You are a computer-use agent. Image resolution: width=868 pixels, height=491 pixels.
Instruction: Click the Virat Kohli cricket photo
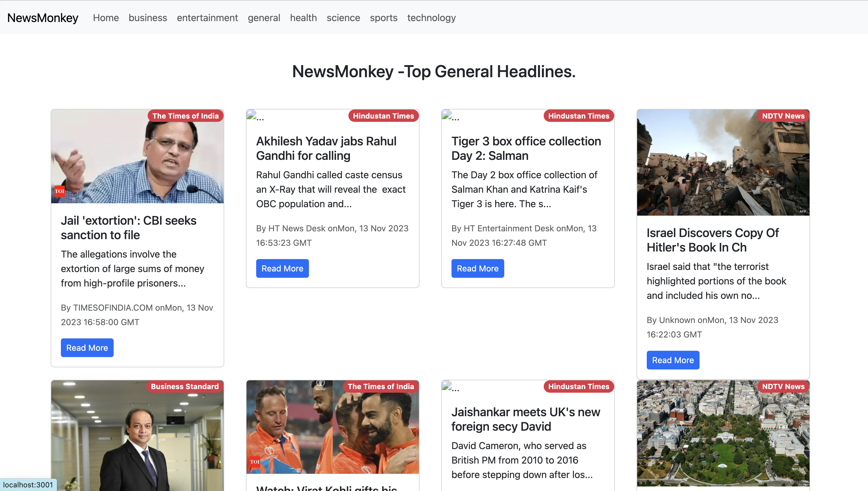click(x=332, y=427)
